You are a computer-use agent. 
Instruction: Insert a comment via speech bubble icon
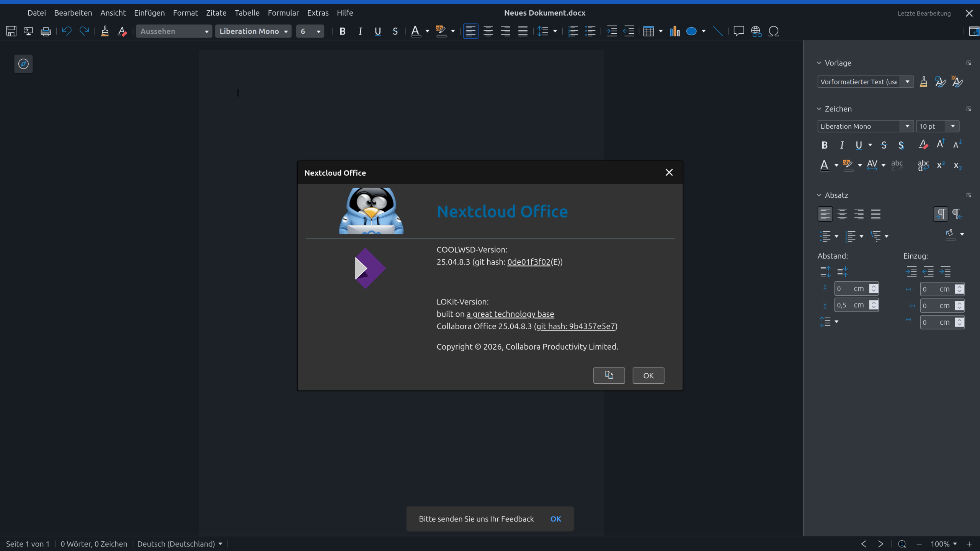click(738, 31)
